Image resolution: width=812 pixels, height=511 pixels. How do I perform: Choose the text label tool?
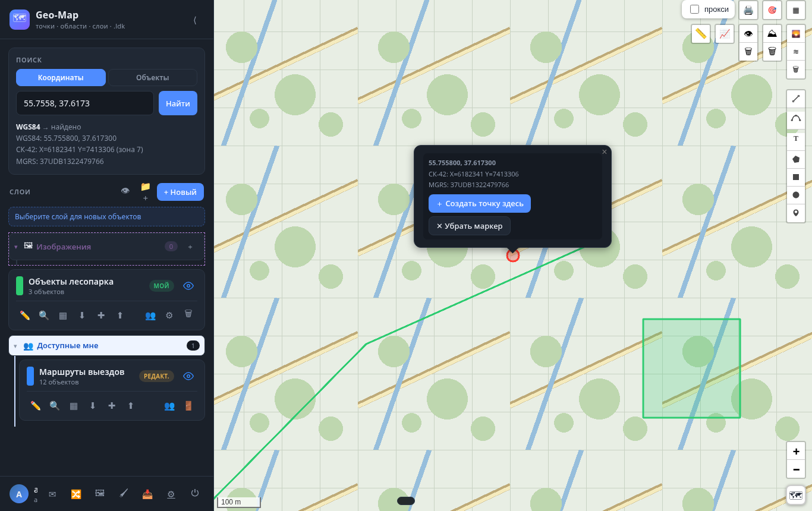click(x=796, y=139)
